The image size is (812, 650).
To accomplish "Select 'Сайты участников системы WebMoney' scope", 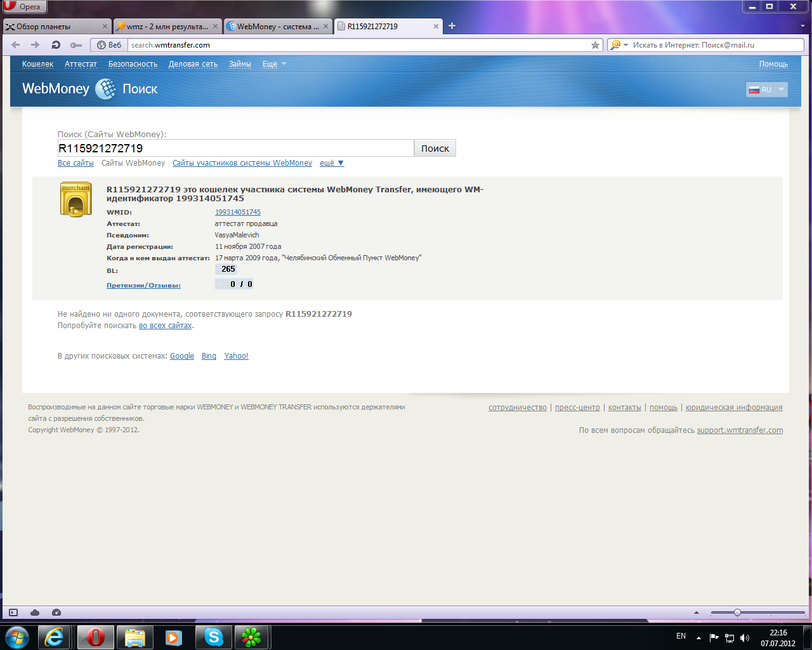I will pos(242,163).
